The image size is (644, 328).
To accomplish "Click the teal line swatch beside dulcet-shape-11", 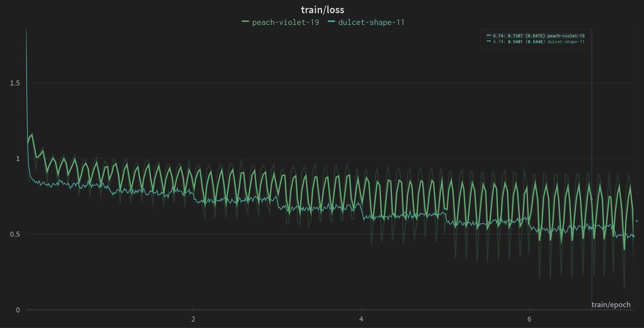I will pos(331,22).
